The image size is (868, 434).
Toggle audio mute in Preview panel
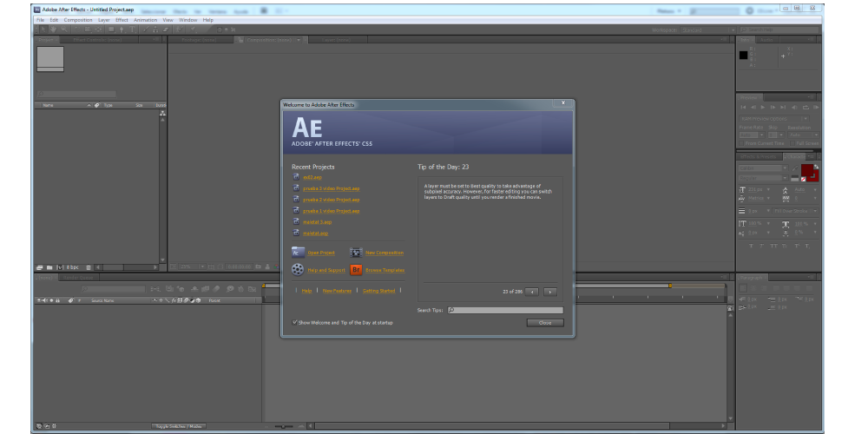point(794,107)
